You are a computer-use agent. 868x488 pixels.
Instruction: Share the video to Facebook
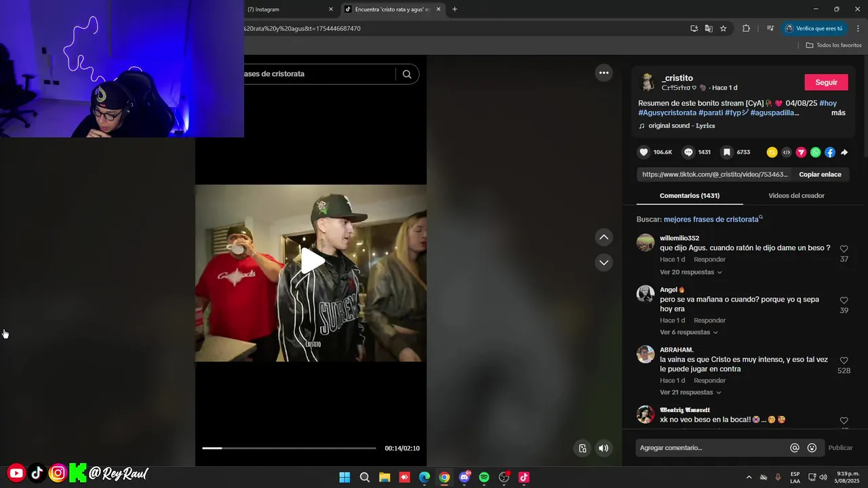(830, 152)
